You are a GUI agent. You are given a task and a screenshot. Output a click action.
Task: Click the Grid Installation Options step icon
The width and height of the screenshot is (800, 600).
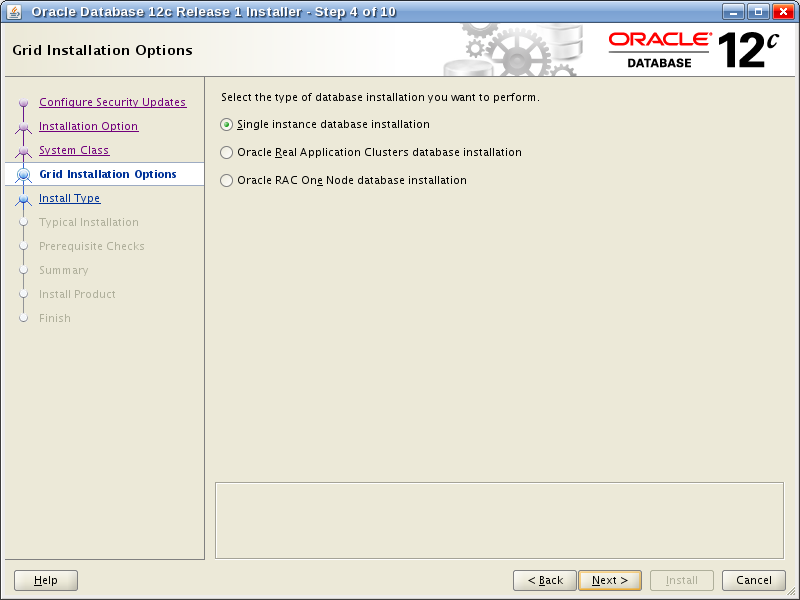coord(24,175)
